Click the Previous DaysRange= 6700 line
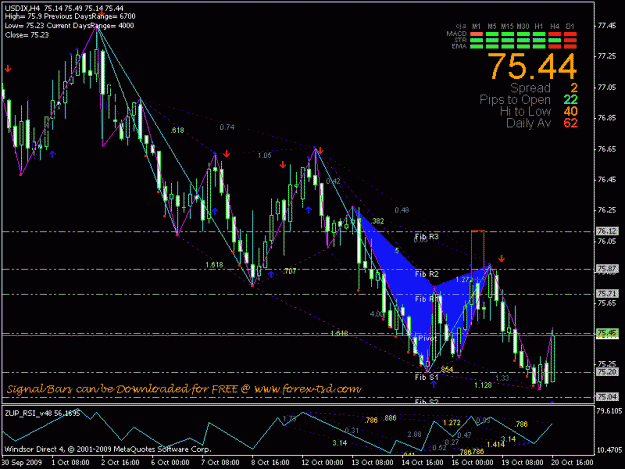The image size is (625, 469). click(x=90, y=16)
